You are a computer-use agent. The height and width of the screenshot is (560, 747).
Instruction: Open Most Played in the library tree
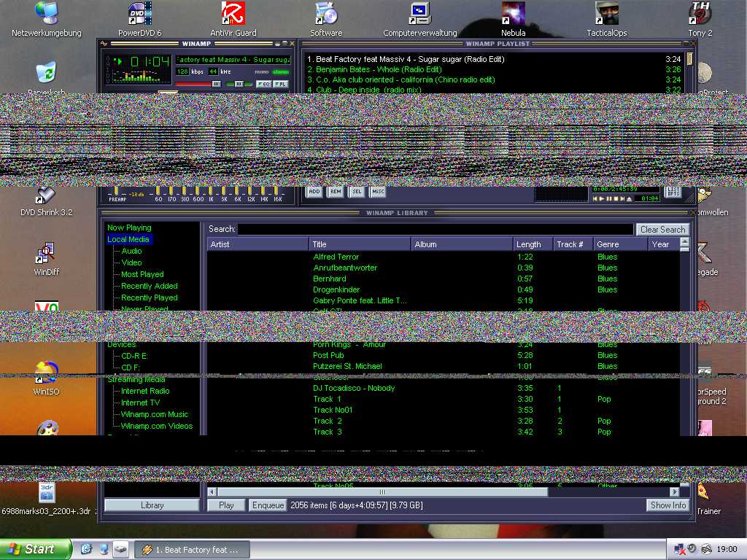142,274
